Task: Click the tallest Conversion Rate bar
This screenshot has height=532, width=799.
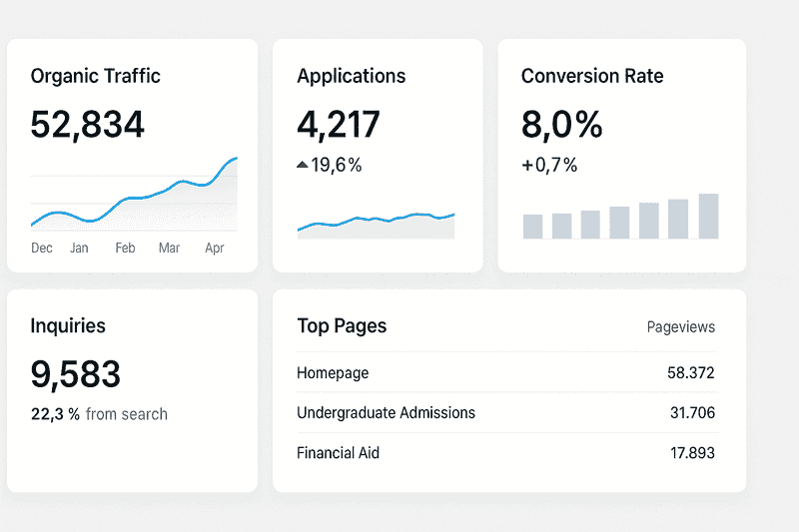Action: point(708,217)
